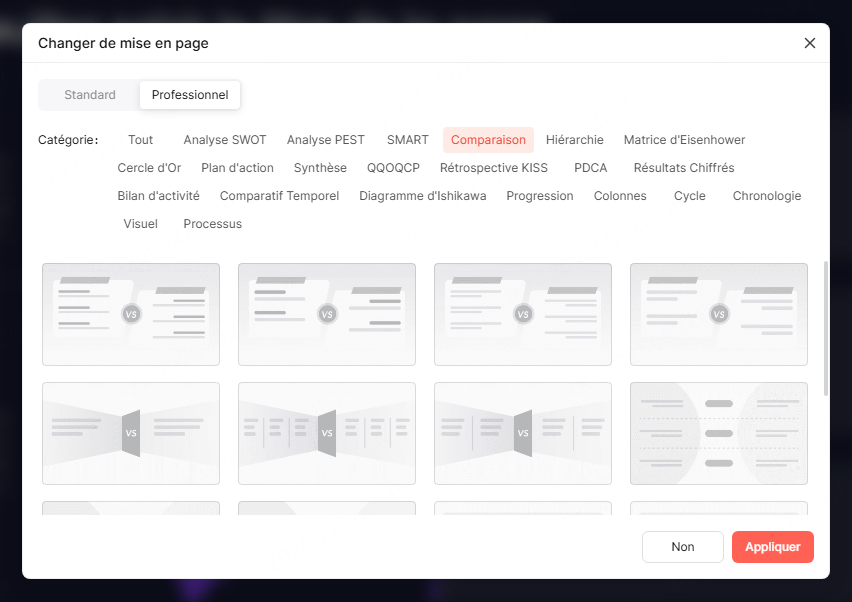The width and height of the screenshot is (852, 602).
Task: Choose the Processus category
Action: [x=212, y=224]
